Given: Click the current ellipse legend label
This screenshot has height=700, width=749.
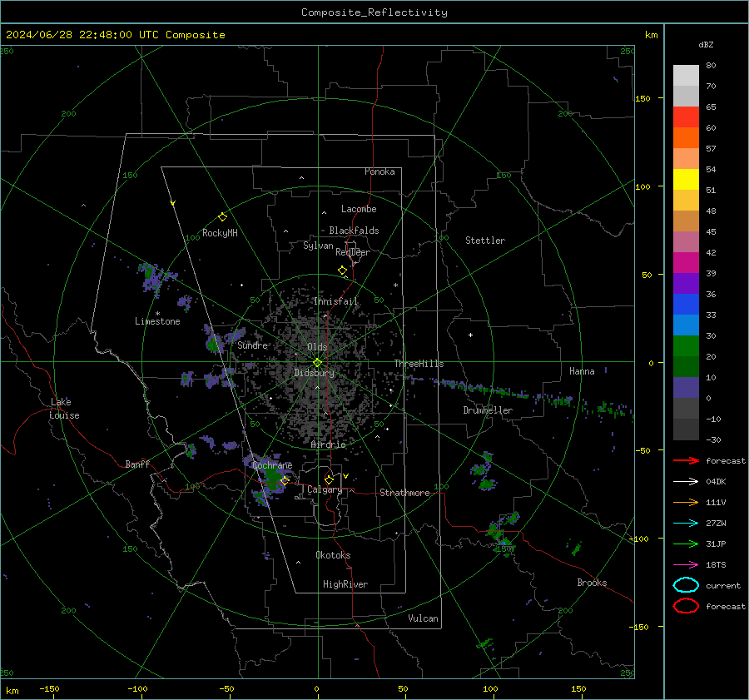Looking at the screenshot, I should point(723,586).
